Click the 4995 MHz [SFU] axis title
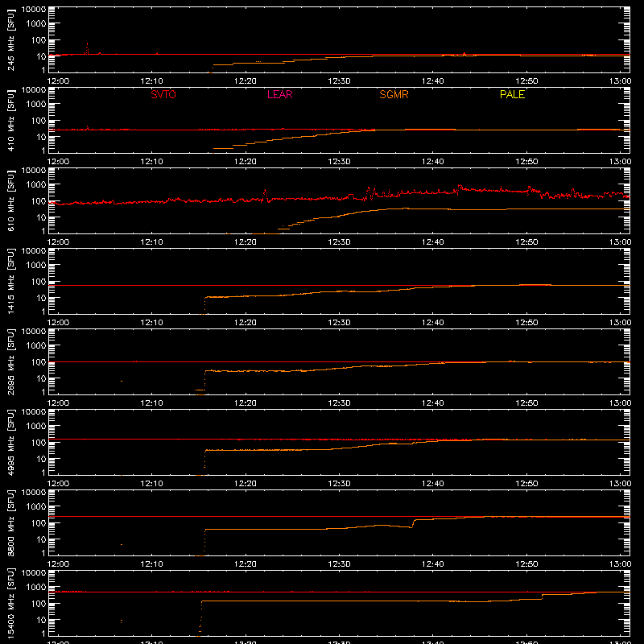Image resolution: width=644 pixels, height=644 pixels. click(10, 442)
